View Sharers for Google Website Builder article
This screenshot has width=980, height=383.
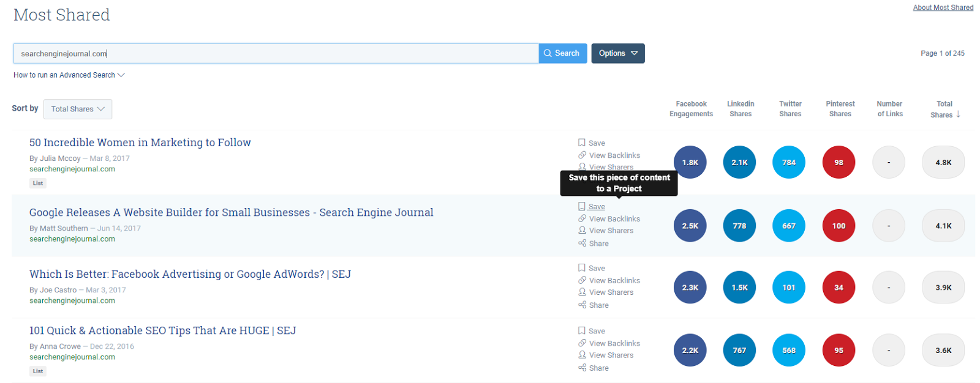(606, 231)
